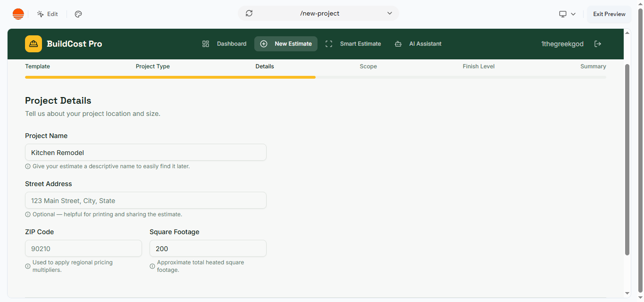Click the 1thegreekgod username
Viewport: 644px width, 302px height.
coord(562,44)
